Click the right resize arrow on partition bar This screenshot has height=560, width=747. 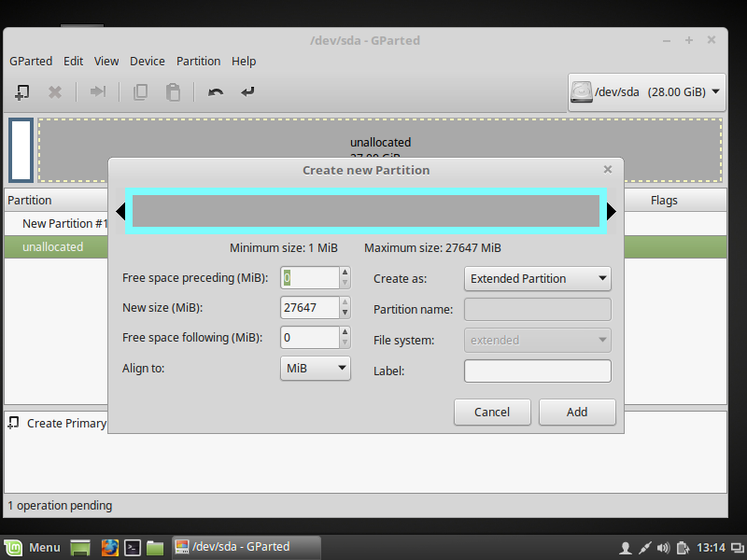612,212
